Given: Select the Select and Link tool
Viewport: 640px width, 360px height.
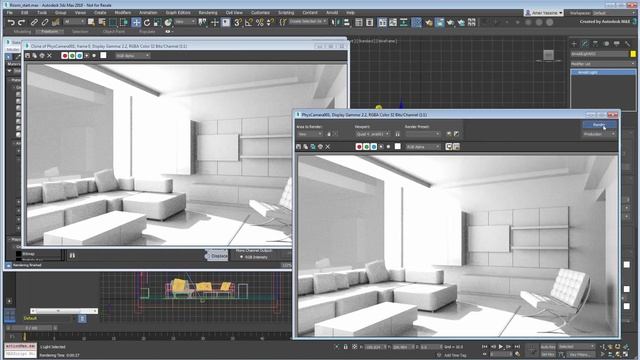Looking at the screenshot, I should 34,22.
